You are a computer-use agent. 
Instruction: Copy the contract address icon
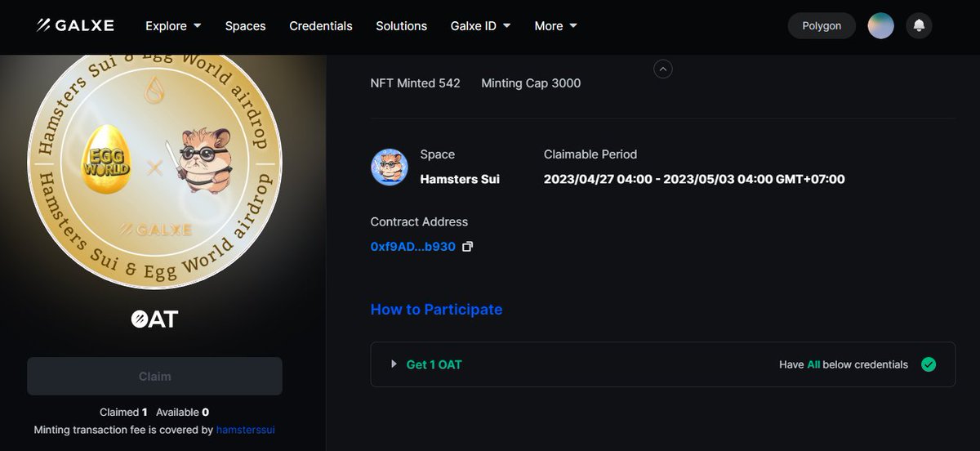click(x=467, y=246)
